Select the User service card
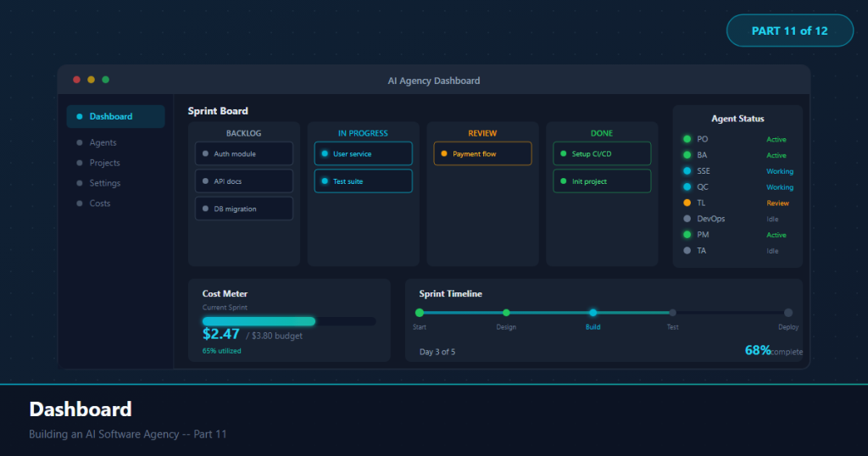This screenshot has height=456, width=868. tap(363, 154)
